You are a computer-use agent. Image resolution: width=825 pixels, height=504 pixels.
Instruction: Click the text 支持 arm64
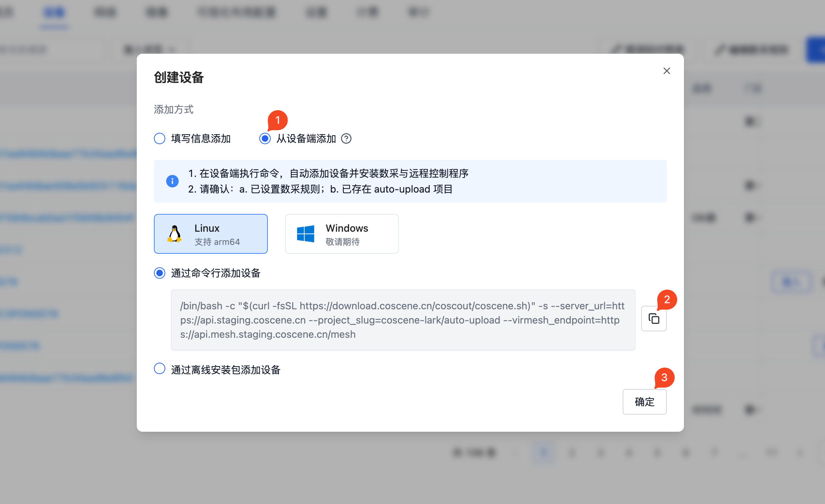click(217, 242)
